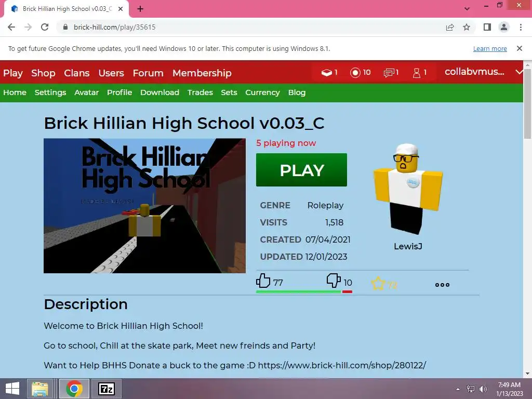
Task: Open 7-Zip from the taskbar
Action: 106,389
